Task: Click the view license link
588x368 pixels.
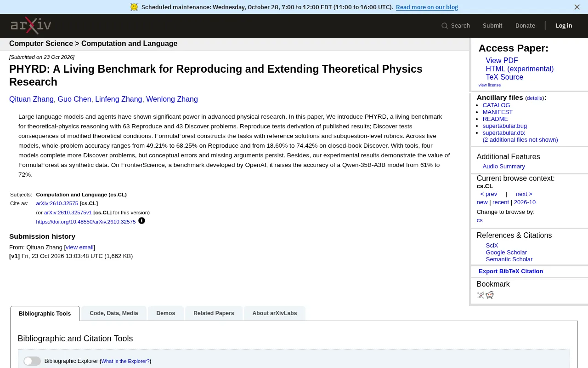Action: 490,85
